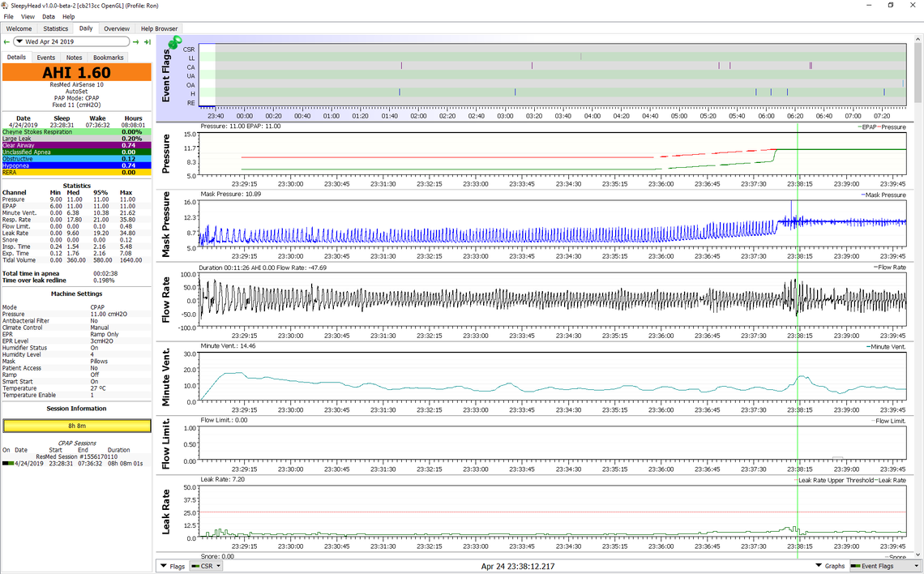Switch to the Overview tab
924x574 pixels.
117,28
